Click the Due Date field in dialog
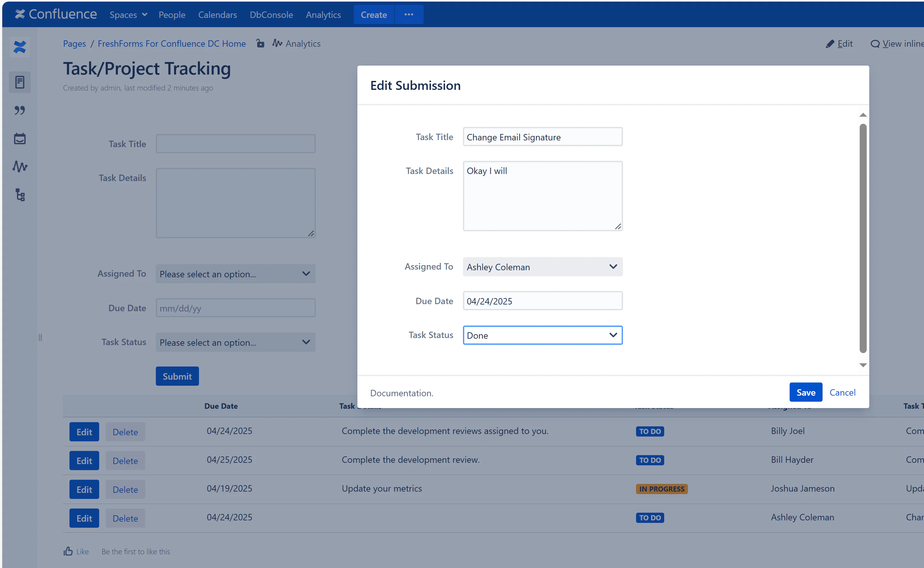 [x=542, y=301]
